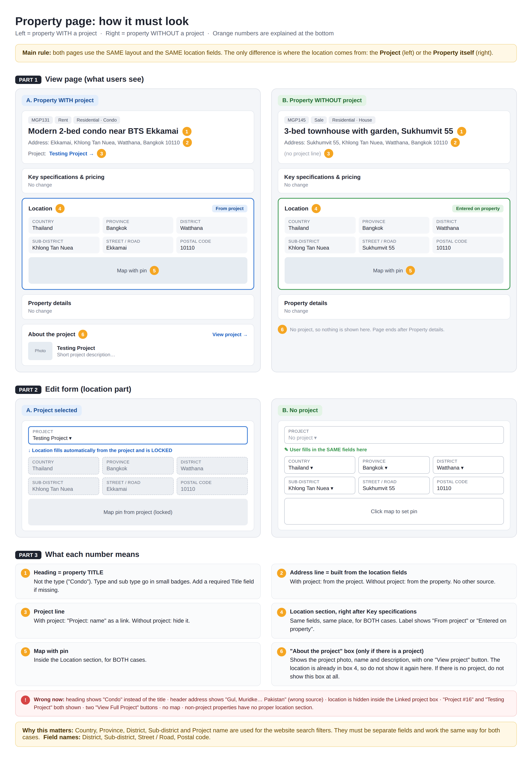Click the Rent badge

(63, 120)
